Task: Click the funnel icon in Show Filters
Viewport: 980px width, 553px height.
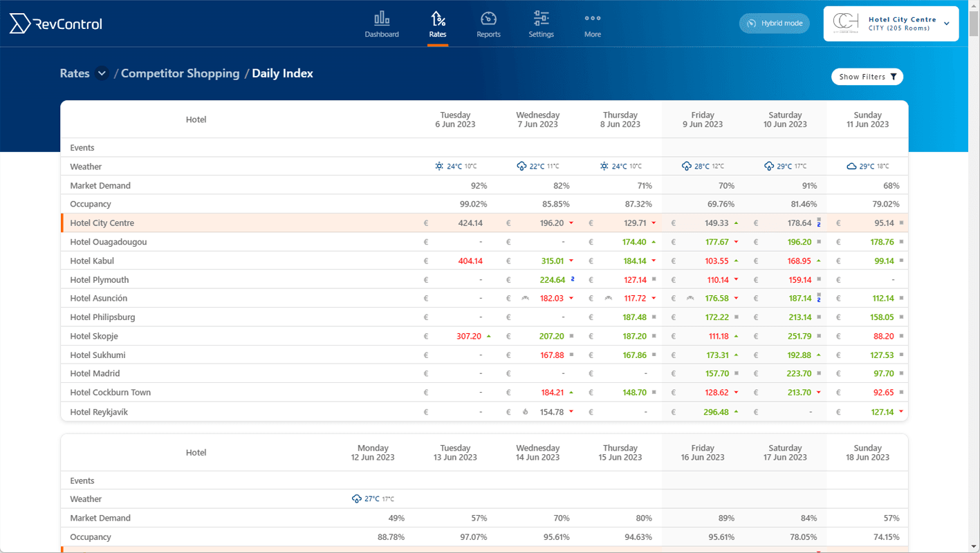Action: (894, 77)
